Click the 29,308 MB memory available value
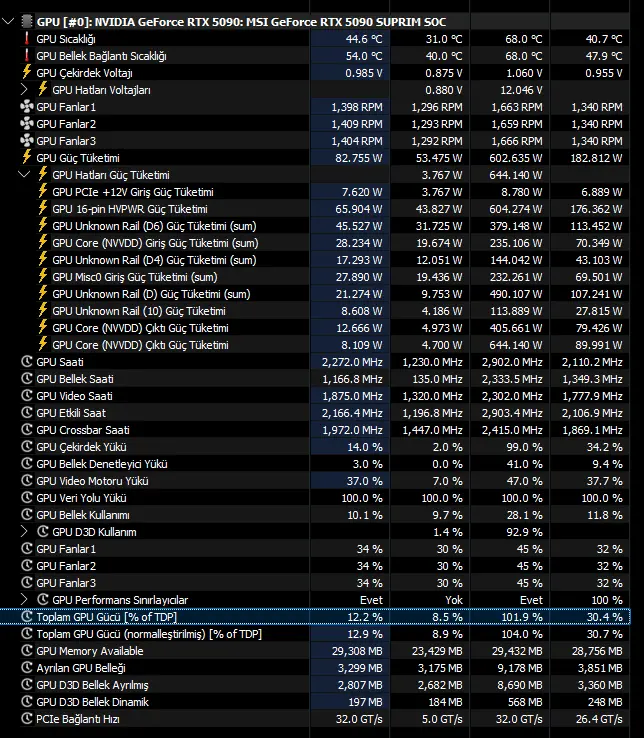Viewport: 644px width, 738px height. [357, 651]
